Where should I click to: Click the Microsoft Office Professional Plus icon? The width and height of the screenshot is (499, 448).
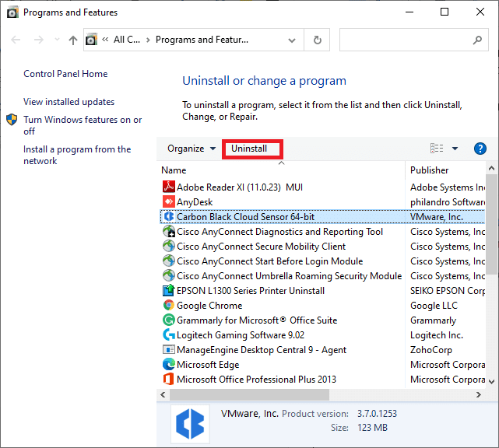(x=168, y=380)
